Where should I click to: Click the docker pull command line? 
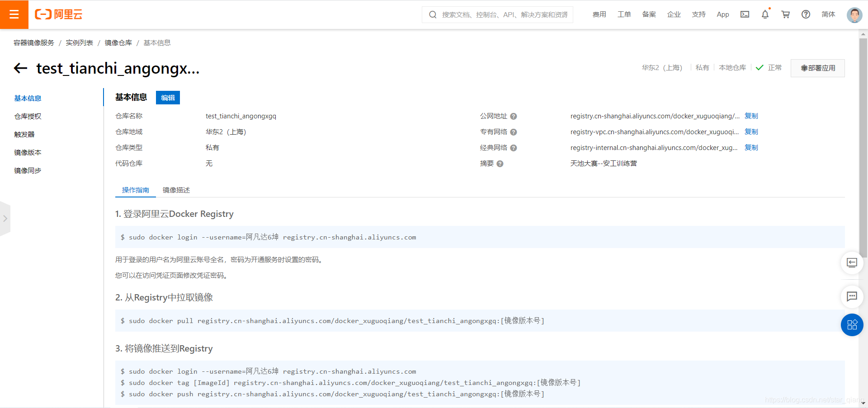point(332,321)
